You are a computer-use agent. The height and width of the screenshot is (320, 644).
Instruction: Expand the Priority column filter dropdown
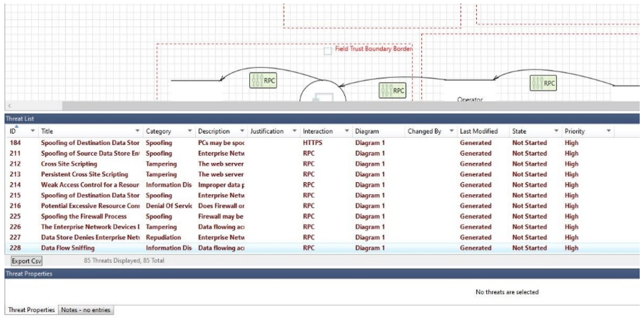pyautogui.click(x=609, y=131)
